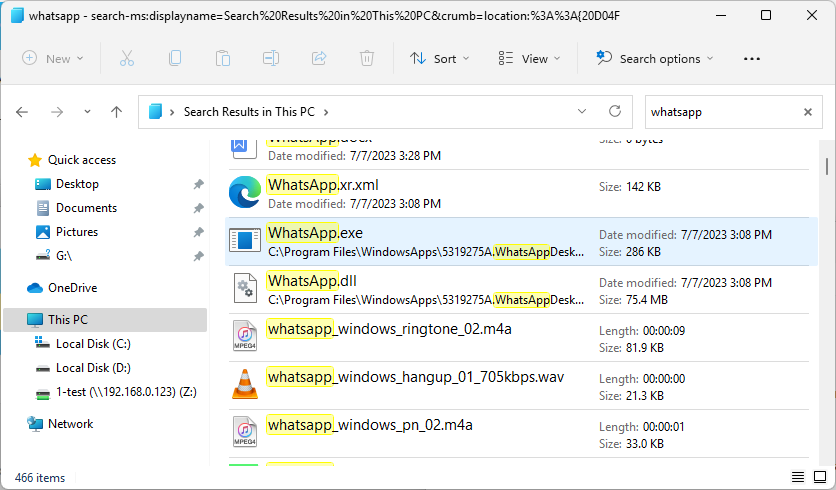Select the VLC cone icon of hangup wav
The width and height of the screenshot is (836, 490).
pyautogui.click(x=245, y=384)
